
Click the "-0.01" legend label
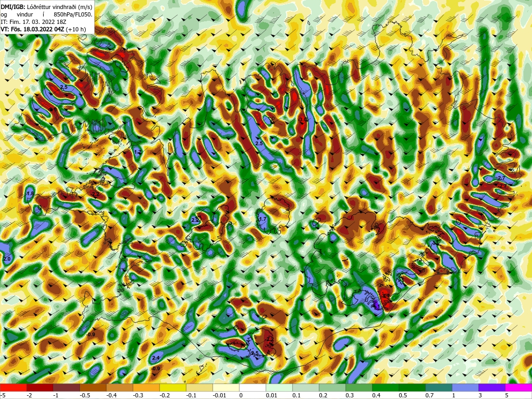click(x=219, y=395)
